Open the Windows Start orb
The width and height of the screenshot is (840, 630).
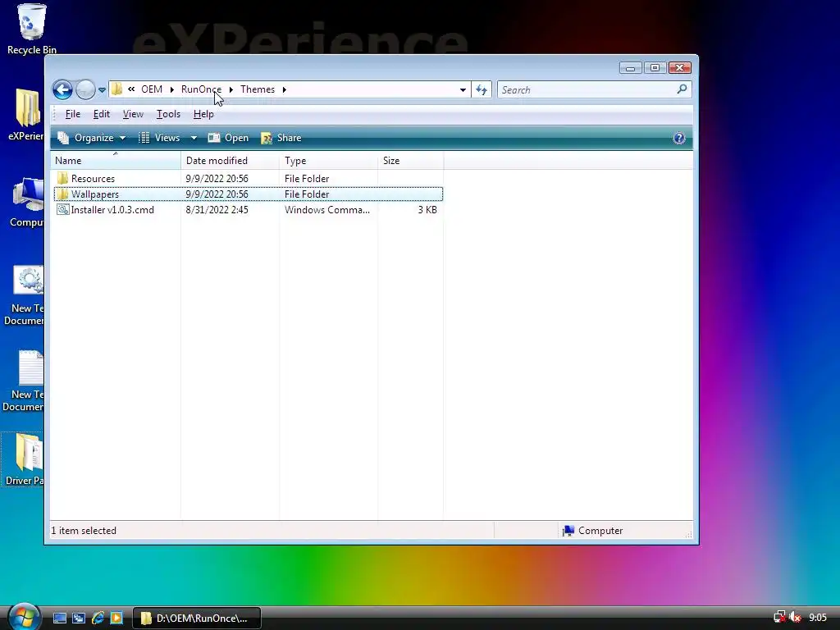tap(24, 617)
